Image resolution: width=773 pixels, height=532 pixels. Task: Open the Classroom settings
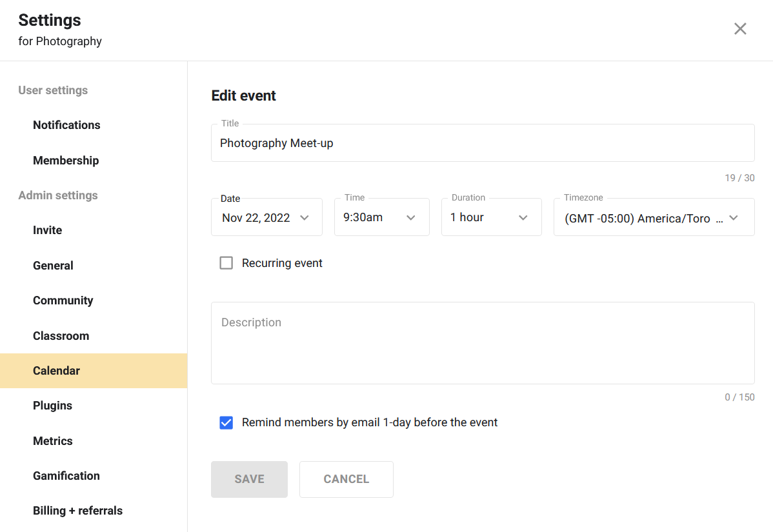[61, 335]
